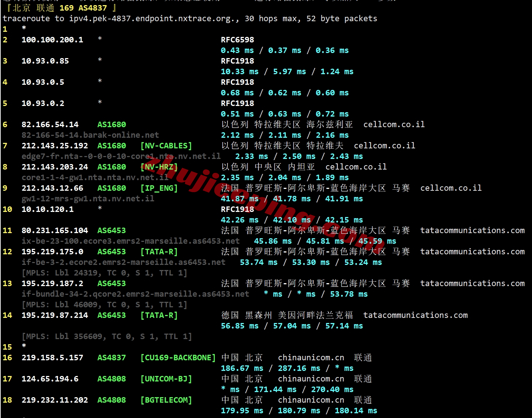Select IP 10.10.120.1 at hop 10

click(47, 209)
